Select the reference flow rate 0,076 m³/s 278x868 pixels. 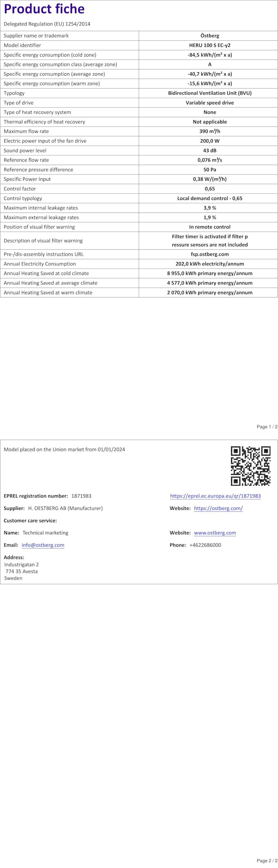click(210, 160)
